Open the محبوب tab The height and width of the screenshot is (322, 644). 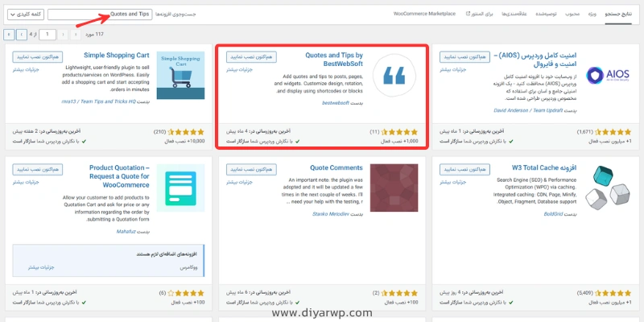572,14
